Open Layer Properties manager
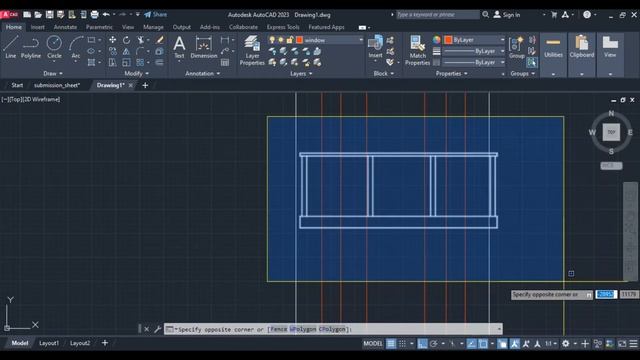The height and width of the screenshot is (360, 640). coord(252,51)
